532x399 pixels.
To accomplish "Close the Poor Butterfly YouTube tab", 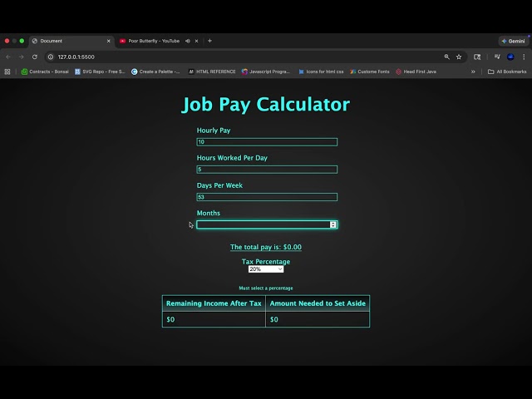I will (x=196, y=41).
